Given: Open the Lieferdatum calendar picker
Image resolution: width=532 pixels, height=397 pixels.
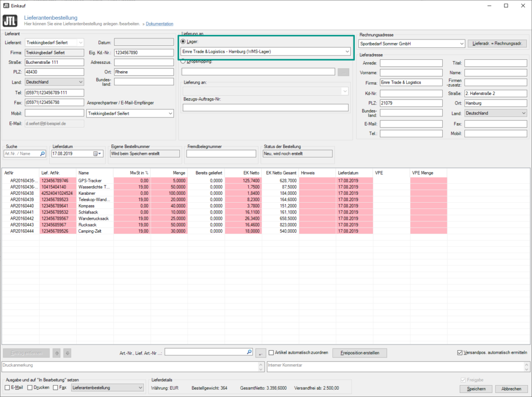Looking at the screenshot, I should coord(97,154).
